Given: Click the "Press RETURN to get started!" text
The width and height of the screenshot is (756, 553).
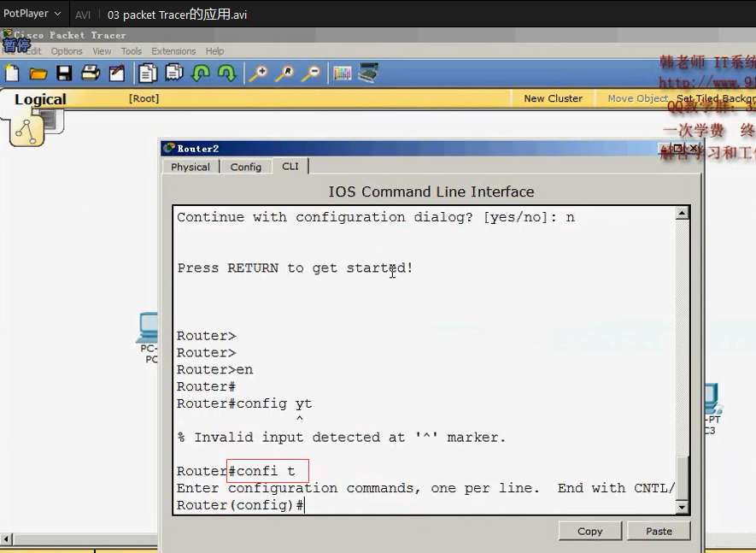Looking at the screenshot, I should 295,268.
